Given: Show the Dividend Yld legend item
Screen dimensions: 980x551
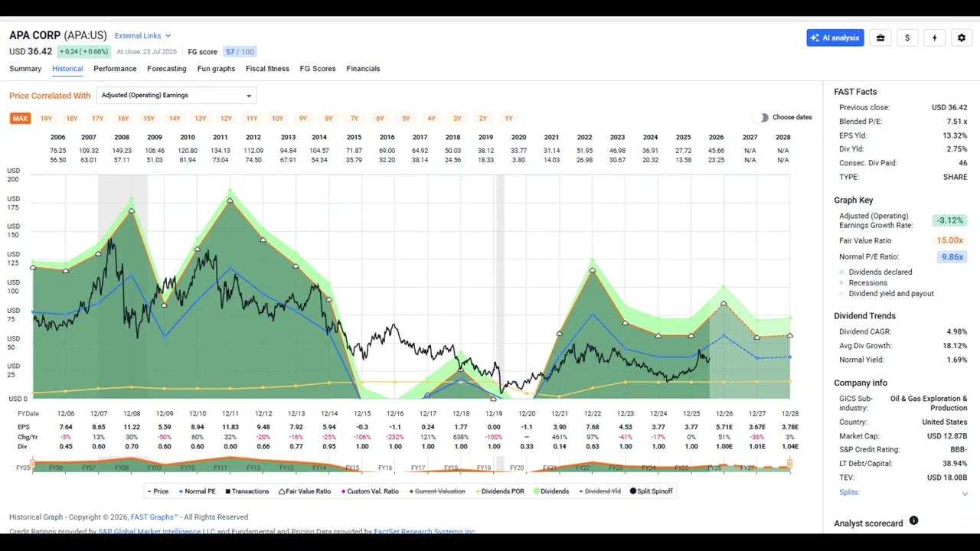Looking at the screenshot, I should point(599,491).
